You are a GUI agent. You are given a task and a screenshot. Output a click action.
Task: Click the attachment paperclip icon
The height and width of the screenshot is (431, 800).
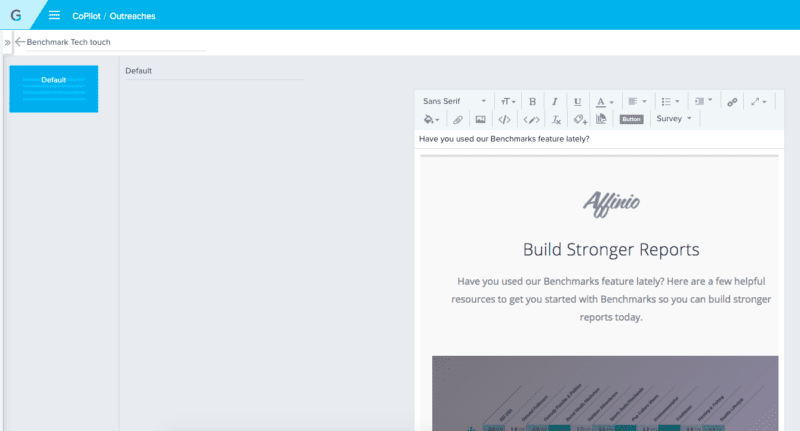[x=458, y=119]
